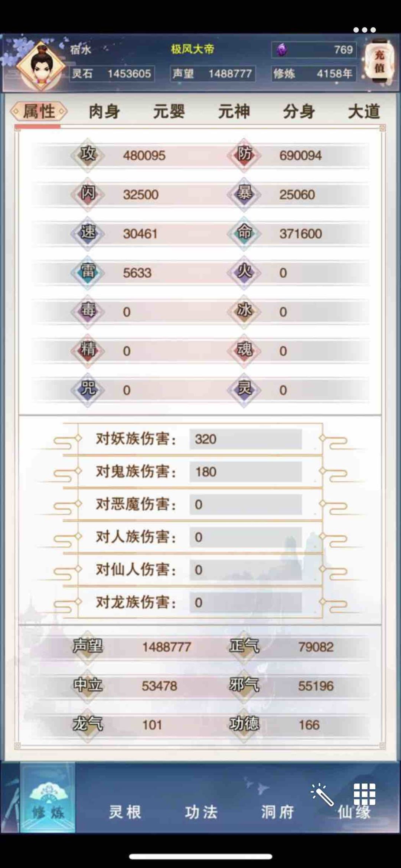Switch to the 肉身 tab

(104, 111)
